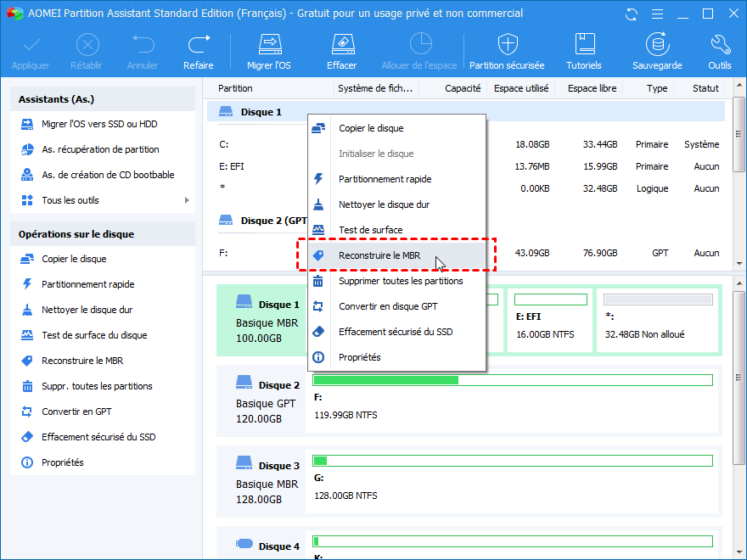The image size is (747, 560).
Task: Open Partition sécurisée from toolbar
Action: [x=507, y=45]
